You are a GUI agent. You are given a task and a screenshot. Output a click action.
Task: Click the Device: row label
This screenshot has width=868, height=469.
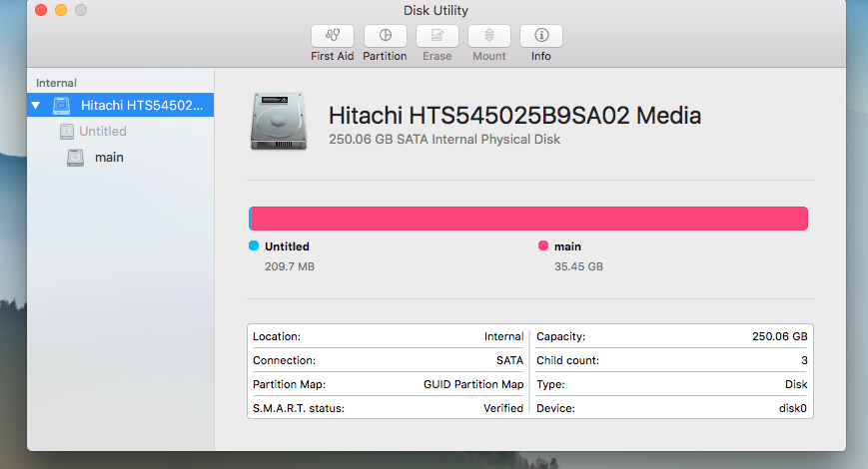click(555, 408)
